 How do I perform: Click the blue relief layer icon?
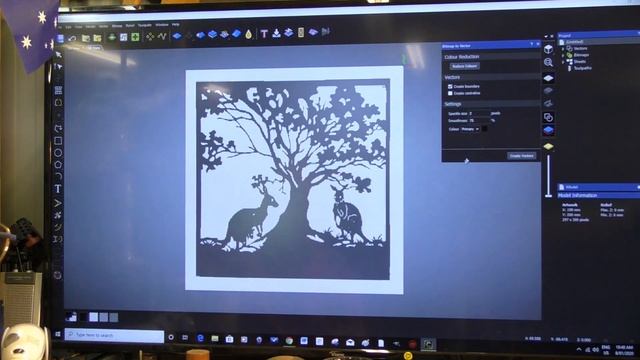pos(548,131)
